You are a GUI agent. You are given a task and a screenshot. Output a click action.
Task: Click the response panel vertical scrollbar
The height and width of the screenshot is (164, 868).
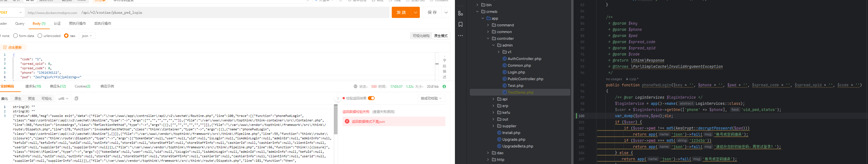[336, 119]
